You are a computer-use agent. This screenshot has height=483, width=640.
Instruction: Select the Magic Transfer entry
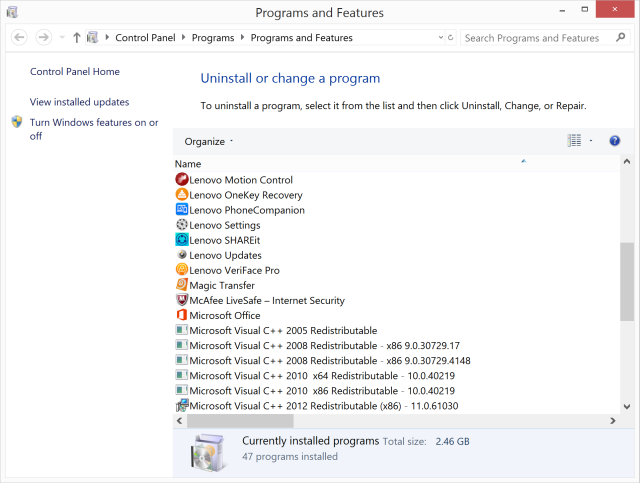point(222,285)
